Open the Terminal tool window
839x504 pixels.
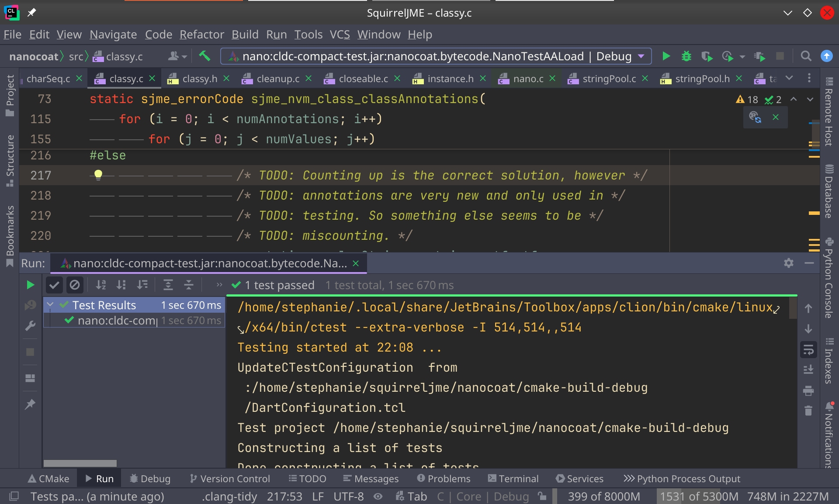[513, 479]
